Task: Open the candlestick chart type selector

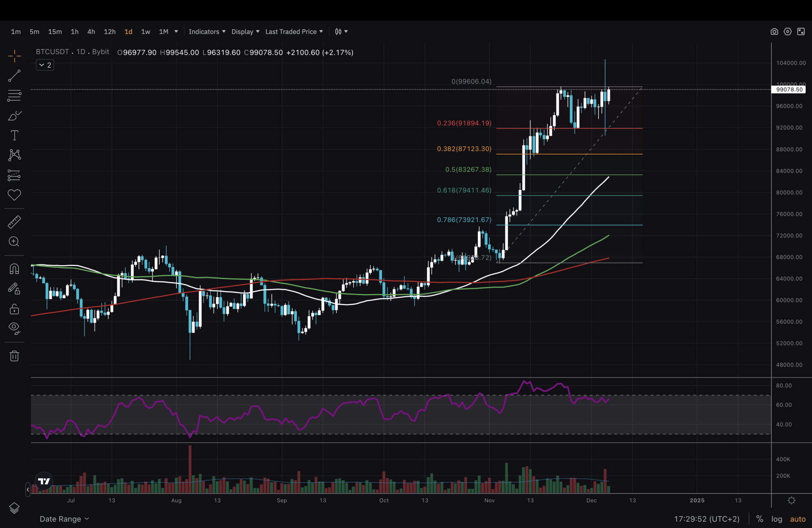Action: coord(341,32)
